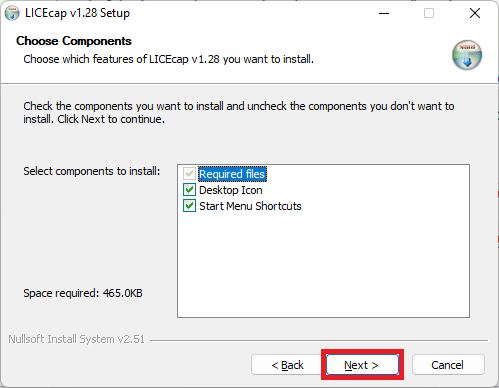
Task: Click the Choose Components heading
Action: click(74, 41)
